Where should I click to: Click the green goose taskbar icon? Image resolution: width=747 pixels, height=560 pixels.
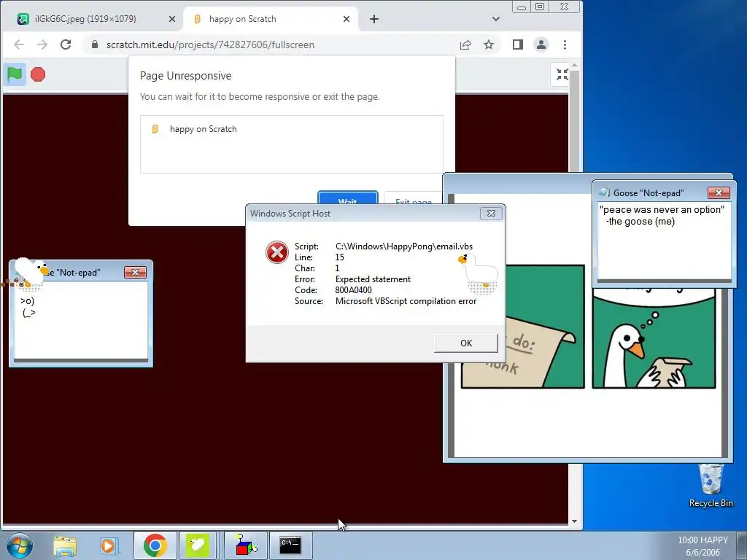198,545
